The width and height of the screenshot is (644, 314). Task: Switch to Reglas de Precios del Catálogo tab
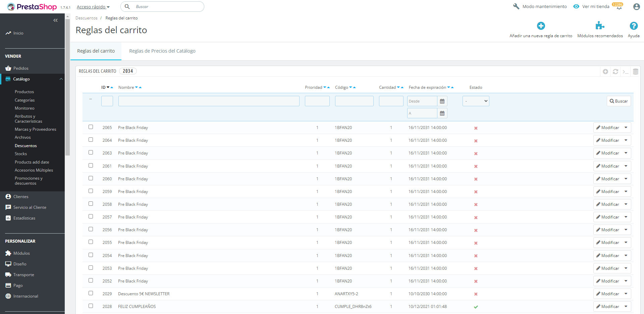pos(162,51)
